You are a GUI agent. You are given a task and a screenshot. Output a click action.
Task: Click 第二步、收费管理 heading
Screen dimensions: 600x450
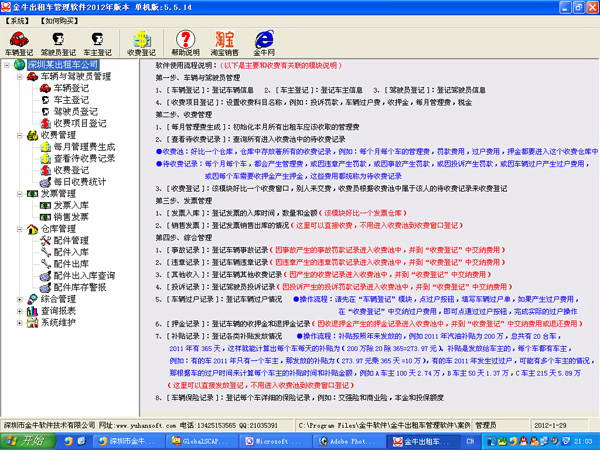[184, 114]
